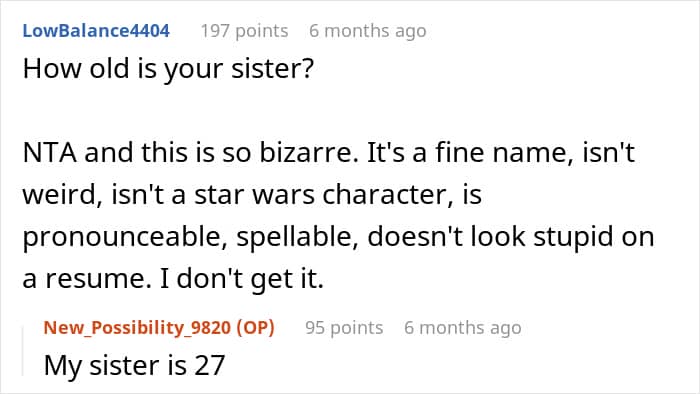This screenshot has width=700, height=394.
Task: Collapse the reply using the thread line
Action: [x=23, y=351]
